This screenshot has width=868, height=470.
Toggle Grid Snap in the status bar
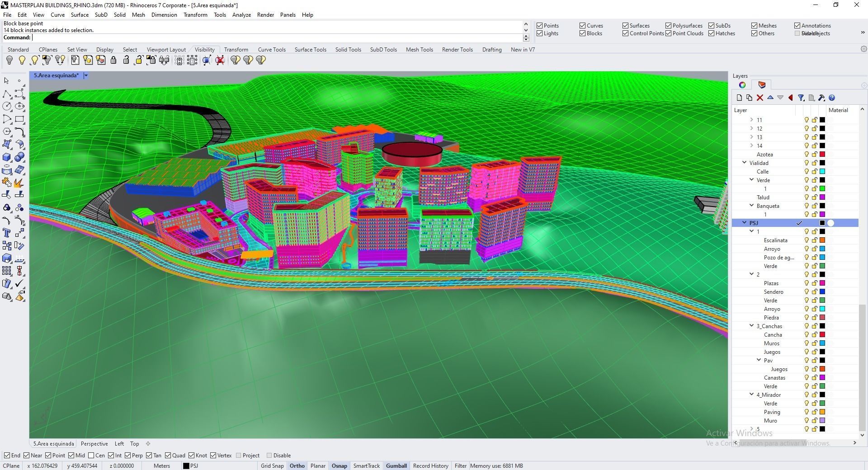(272, 466)
